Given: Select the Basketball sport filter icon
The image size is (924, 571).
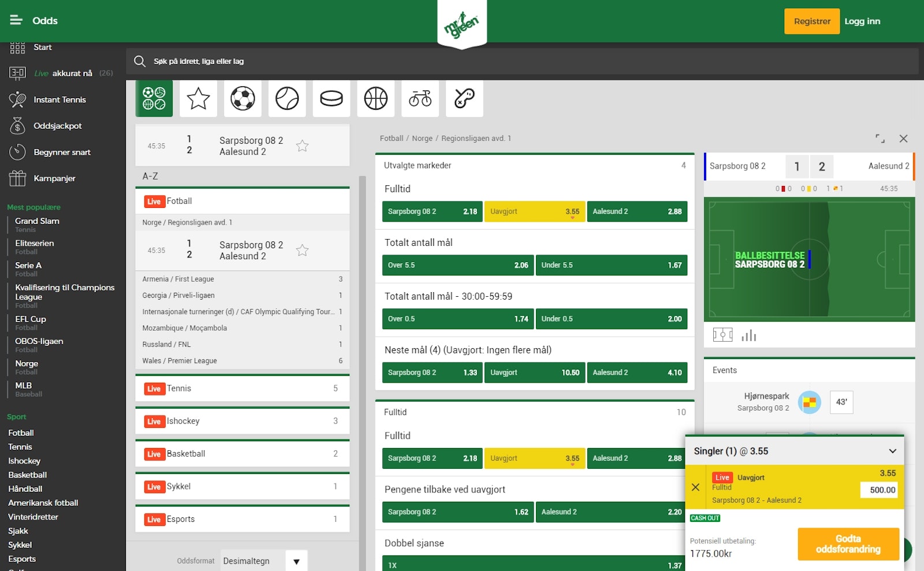Looking at the screenshot, I should point(376,98).
